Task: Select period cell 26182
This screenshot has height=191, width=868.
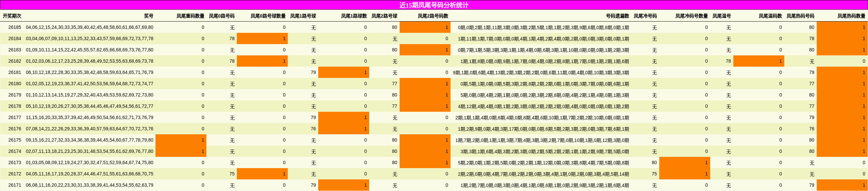Action: coord(15,61)
